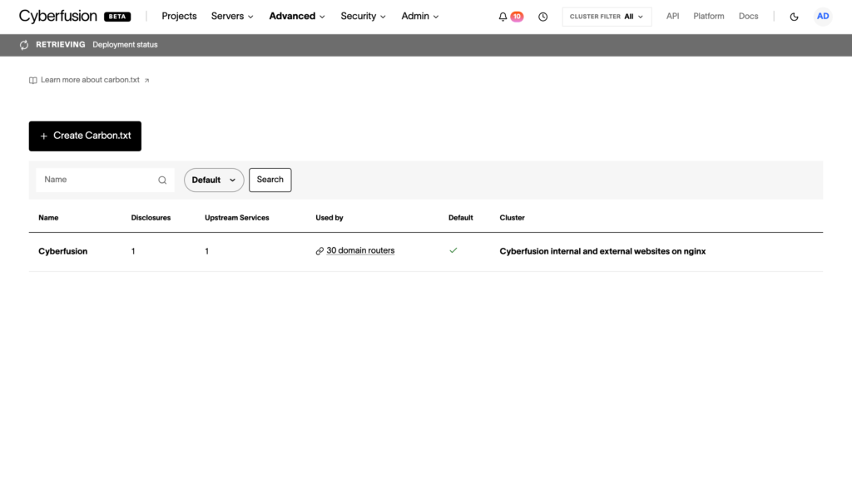Open the 30 domain routers link
The width and height of the screenshot is (852, 504).
[360, 250]
